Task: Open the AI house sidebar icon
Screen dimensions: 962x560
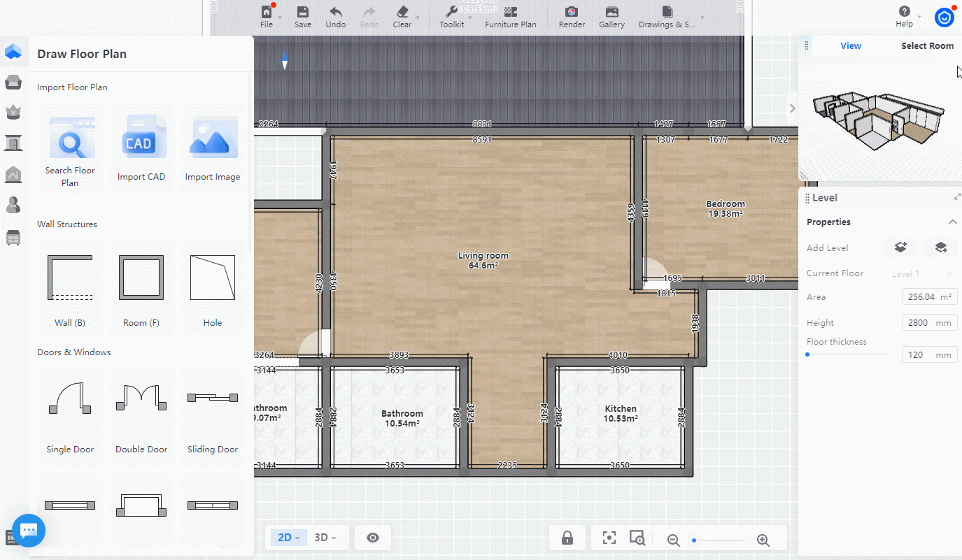Action: tap(13, 174)
